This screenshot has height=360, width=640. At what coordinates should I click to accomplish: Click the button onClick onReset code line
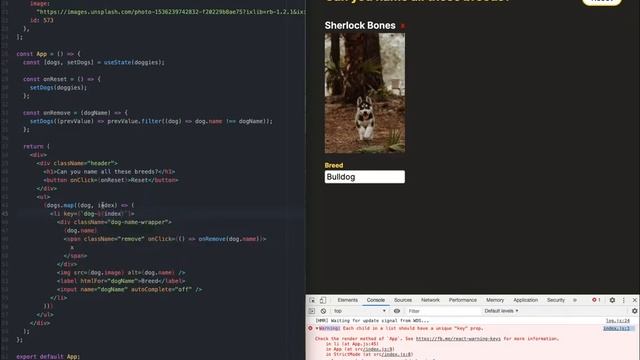click(x=111, y=180)
